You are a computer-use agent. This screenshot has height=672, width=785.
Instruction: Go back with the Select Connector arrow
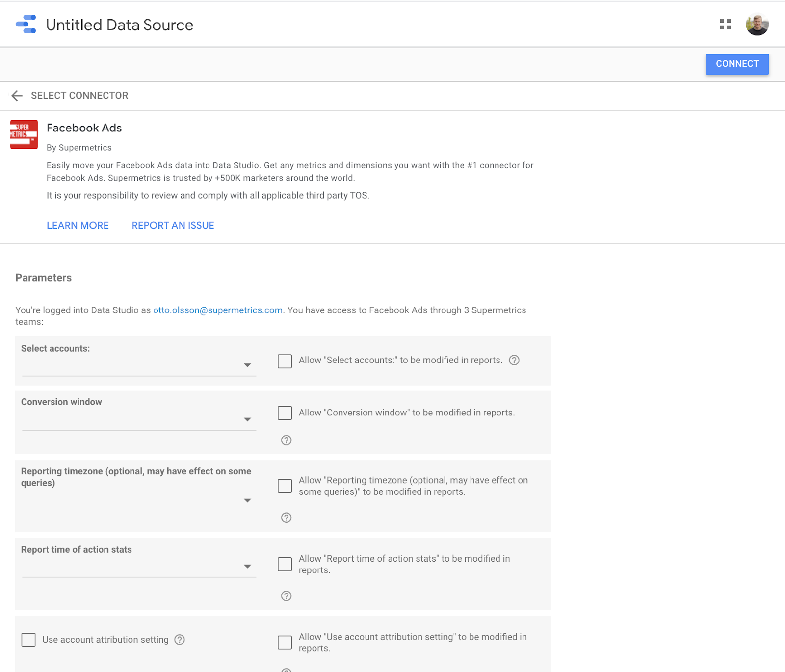17,96
